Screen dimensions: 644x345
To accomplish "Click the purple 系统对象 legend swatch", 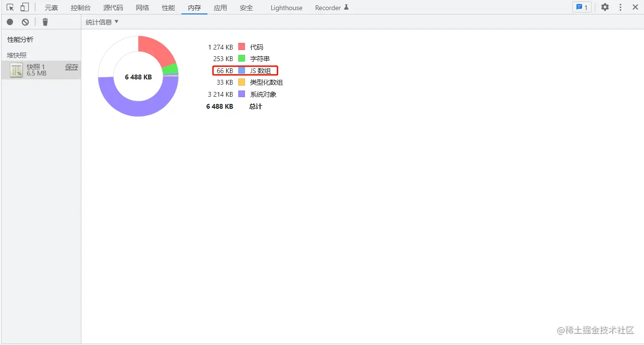I will coord(242,94).
